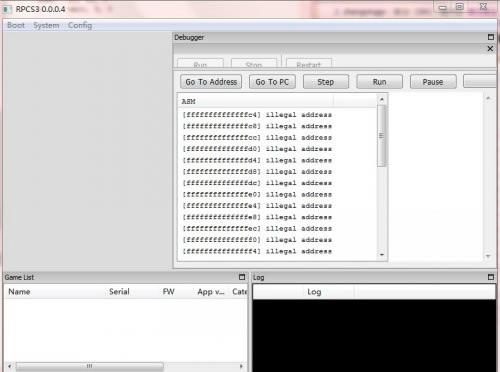Select the line at address ending fe4
Screen dimensions: 500x372
coord(257,206)
